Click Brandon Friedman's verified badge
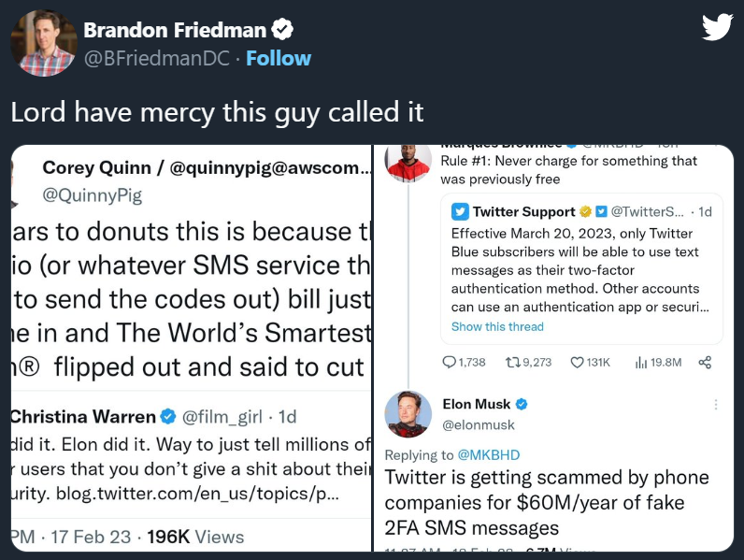 [x=281, y=29]
